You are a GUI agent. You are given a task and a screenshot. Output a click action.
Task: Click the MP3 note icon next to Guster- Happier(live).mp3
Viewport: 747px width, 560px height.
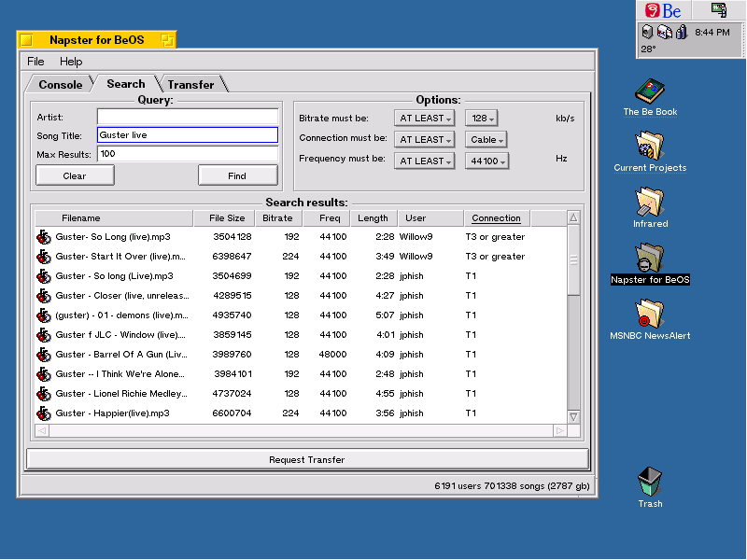tap(43, 413)
